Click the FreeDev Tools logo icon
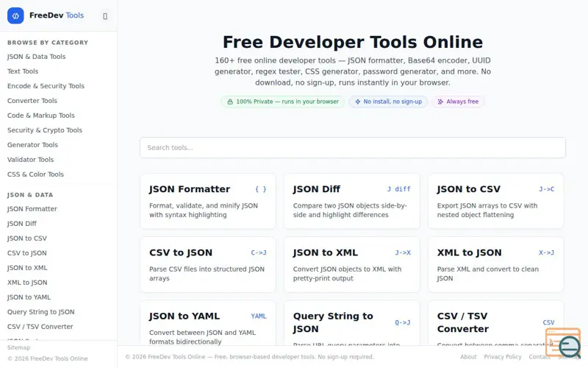588x368 pixels. tap(15, 15)
